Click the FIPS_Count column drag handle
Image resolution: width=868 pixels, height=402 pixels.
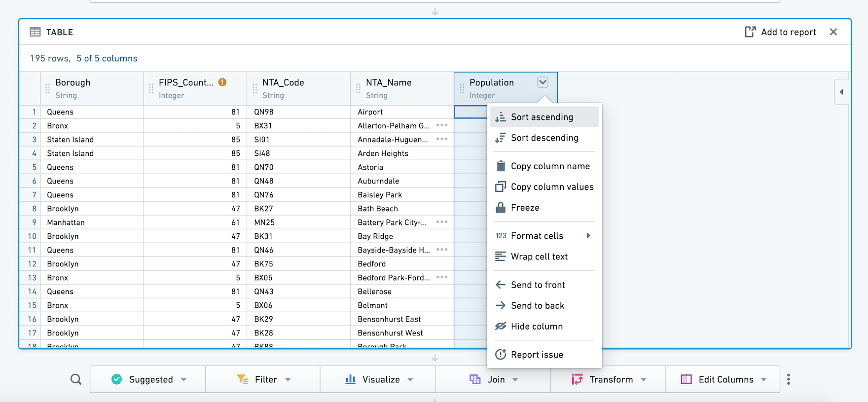pos(151,88)
